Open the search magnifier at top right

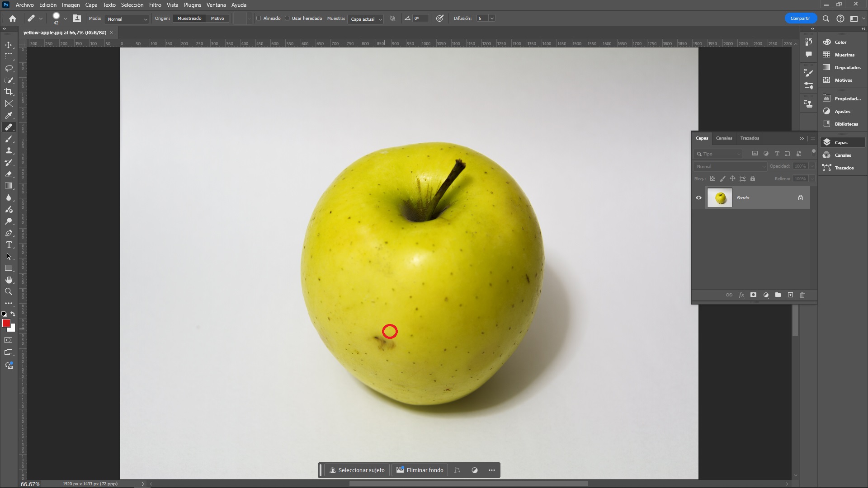(x=826, y=19)
